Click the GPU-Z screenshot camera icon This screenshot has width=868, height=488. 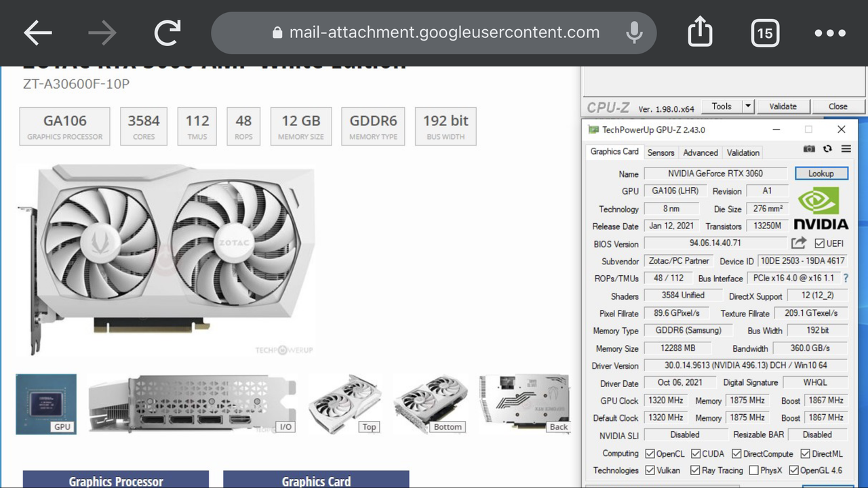tap(809, 148)
